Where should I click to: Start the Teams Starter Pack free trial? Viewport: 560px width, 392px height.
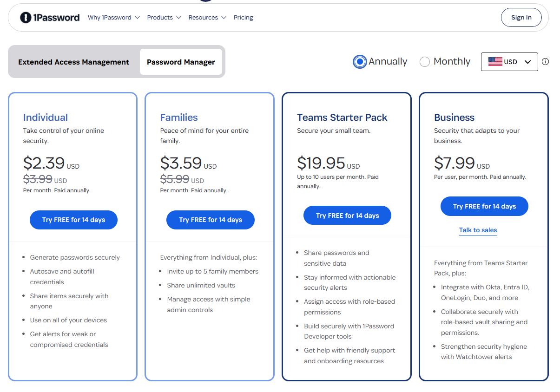(347, 215)
